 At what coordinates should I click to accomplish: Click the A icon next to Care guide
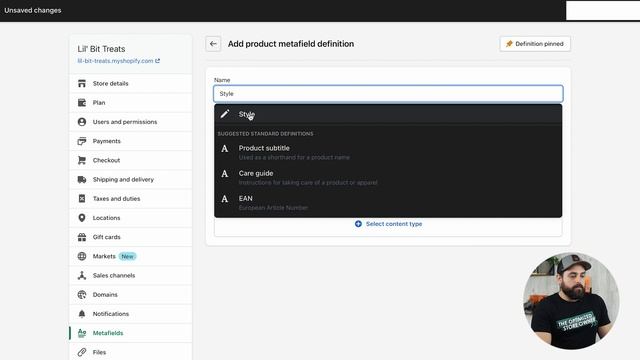click(x=224, y=174)
